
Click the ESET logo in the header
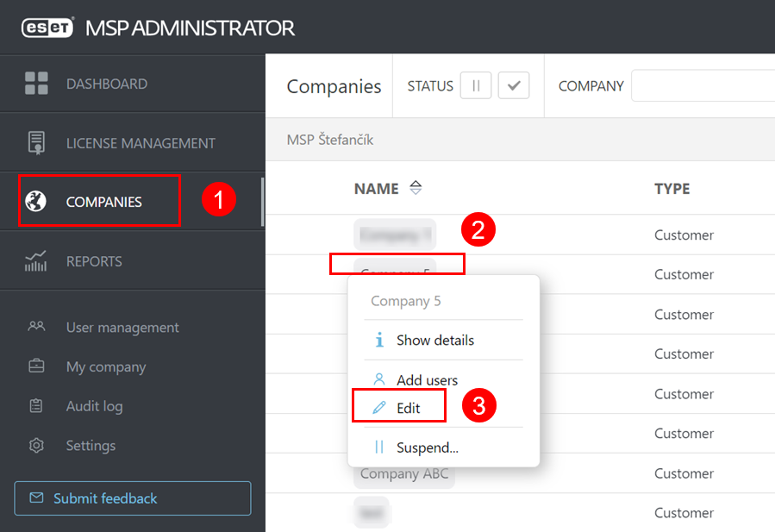click(47, 28)
